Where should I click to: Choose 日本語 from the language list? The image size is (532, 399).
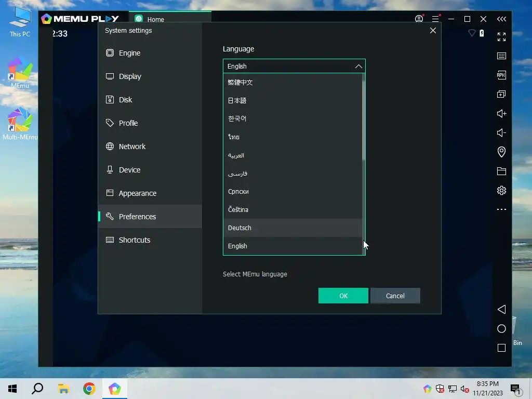click(x=292, y=100)
